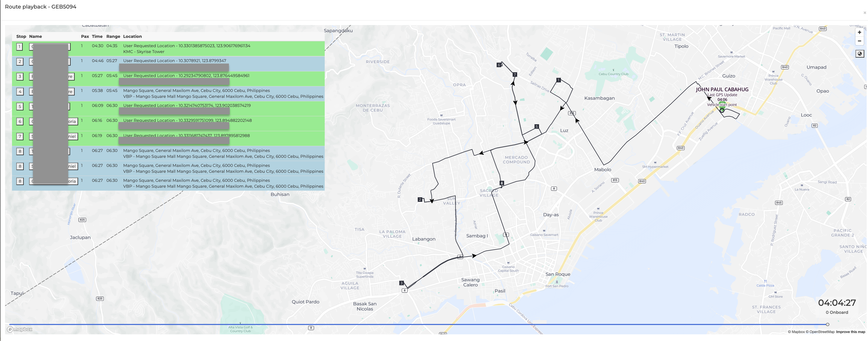
Task: Select map marker 6 near Torralba
Action: point(499,65)
